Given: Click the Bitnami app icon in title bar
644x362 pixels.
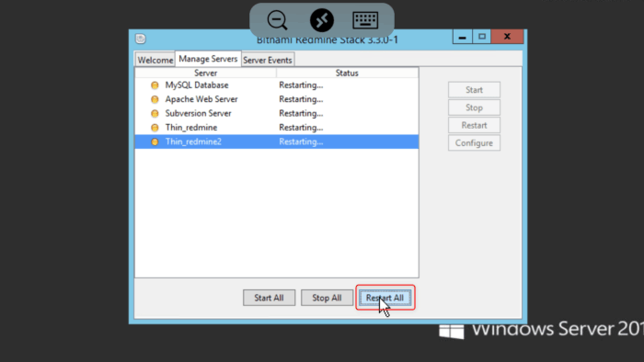Looking at the screenshot, I should click(x=141, y=39).
